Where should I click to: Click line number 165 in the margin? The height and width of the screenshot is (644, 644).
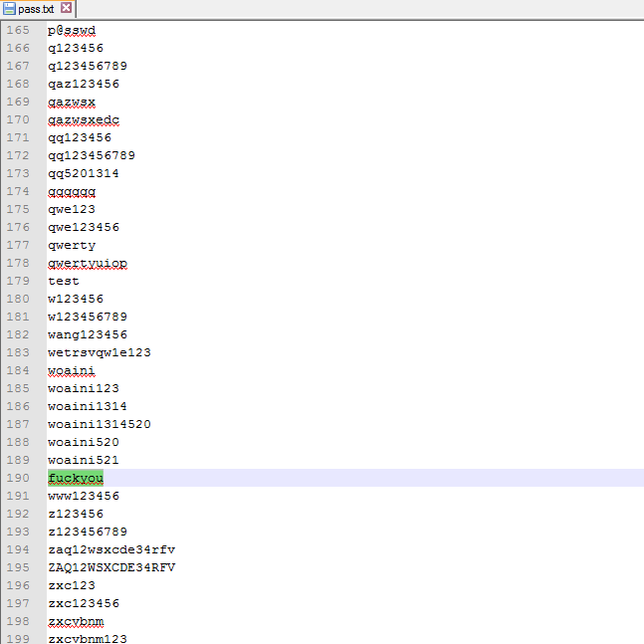click(18, 31)
